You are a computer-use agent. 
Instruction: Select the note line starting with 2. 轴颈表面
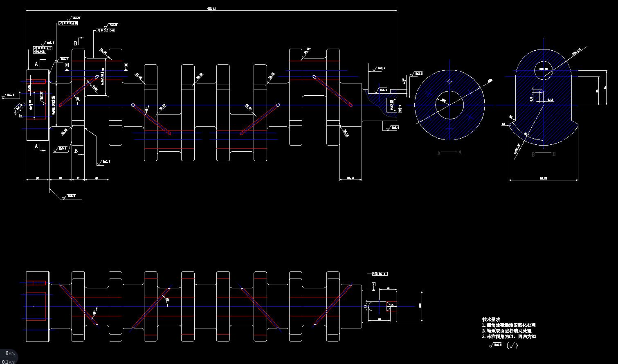coord(507,331)
